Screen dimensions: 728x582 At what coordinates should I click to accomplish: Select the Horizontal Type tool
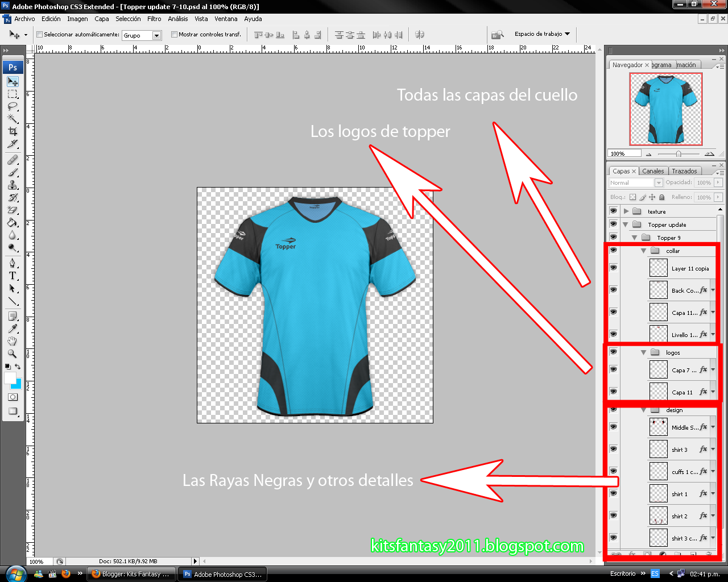[x=13, y=276]
